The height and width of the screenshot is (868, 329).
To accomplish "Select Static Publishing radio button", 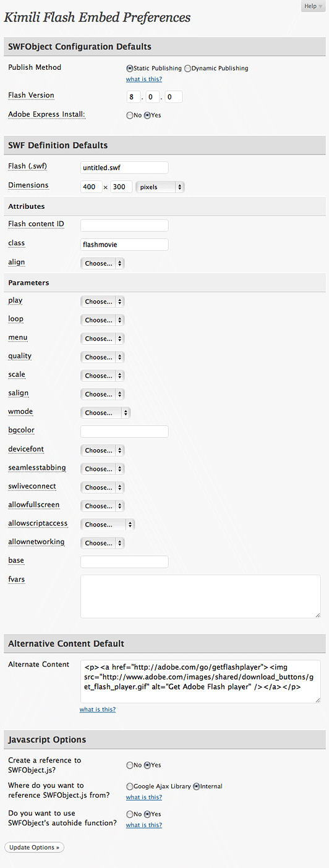I will coord(129,69).
